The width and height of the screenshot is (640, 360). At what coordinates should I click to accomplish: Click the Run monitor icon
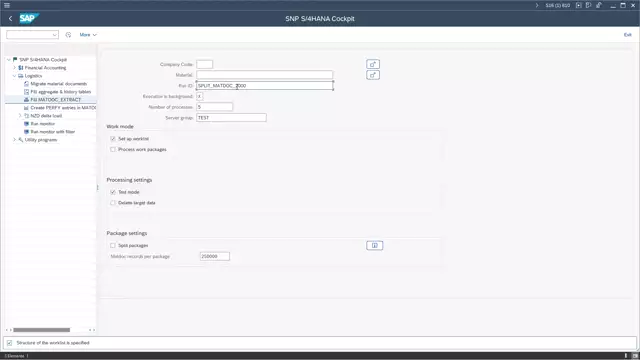click(27, 124)
